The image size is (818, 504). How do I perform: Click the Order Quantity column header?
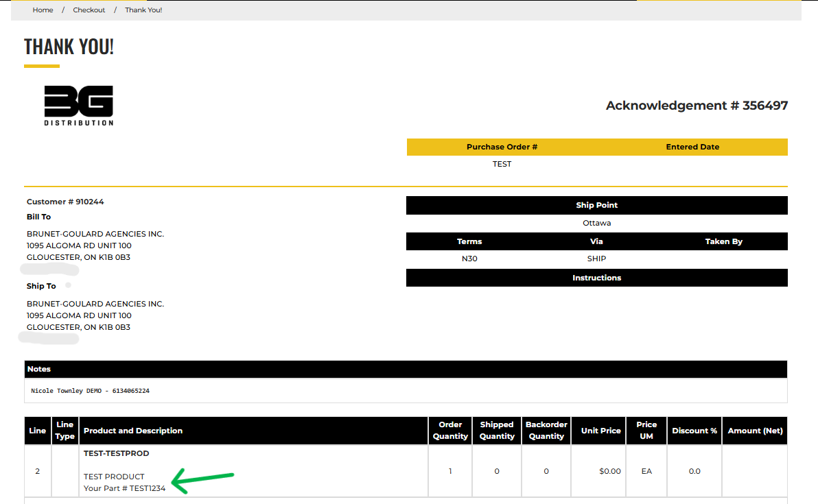(450, 431)
